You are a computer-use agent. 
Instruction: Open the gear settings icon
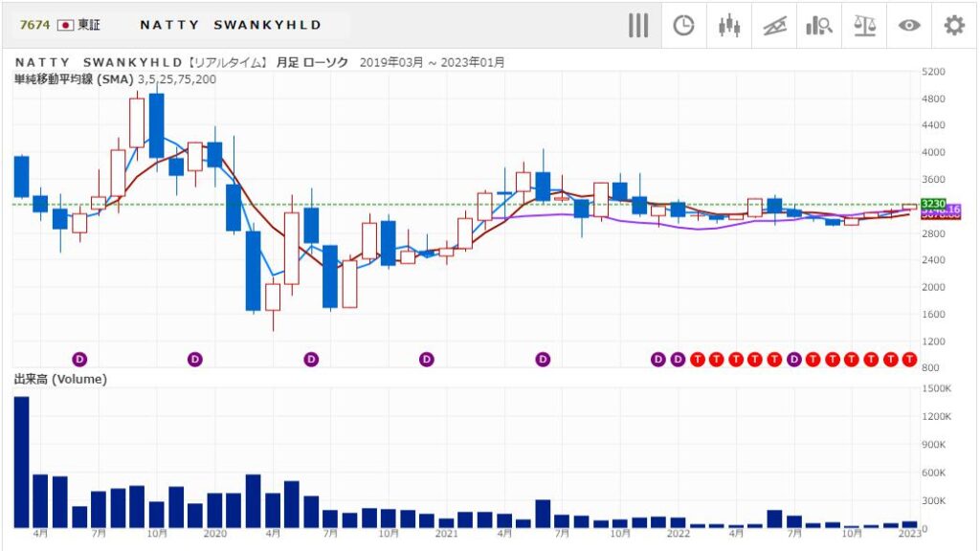[x=954, y=26]
